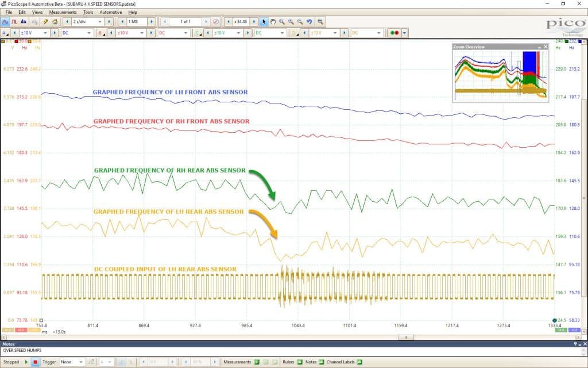Decrease number of samples arrow
This screenshot has height=368, width=588.
(122, 22)
